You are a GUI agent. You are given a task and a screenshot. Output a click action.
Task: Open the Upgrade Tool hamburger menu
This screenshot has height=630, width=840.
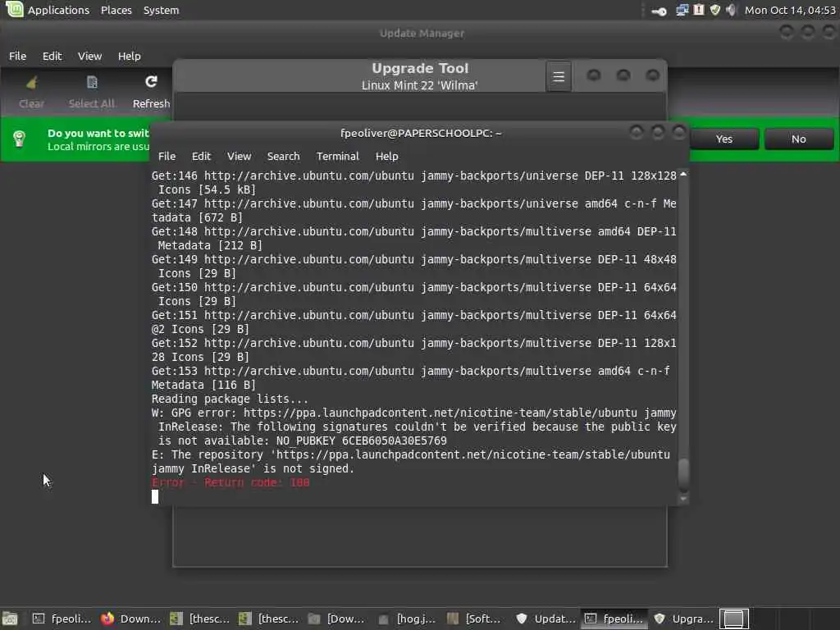(558, 76)
